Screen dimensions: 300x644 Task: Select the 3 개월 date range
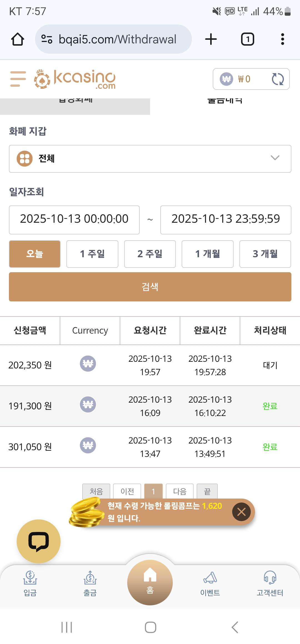pyautogui.click(x=265, y=254)
